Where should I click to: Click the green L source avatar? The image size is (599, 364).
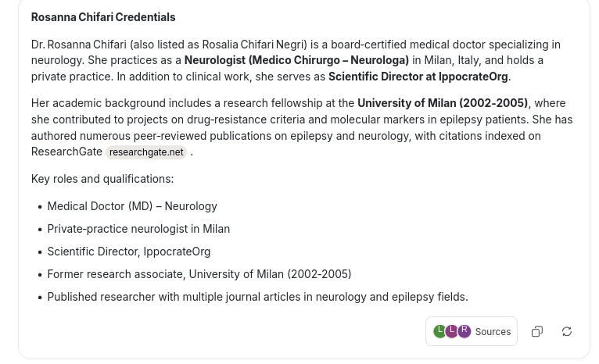440,331
